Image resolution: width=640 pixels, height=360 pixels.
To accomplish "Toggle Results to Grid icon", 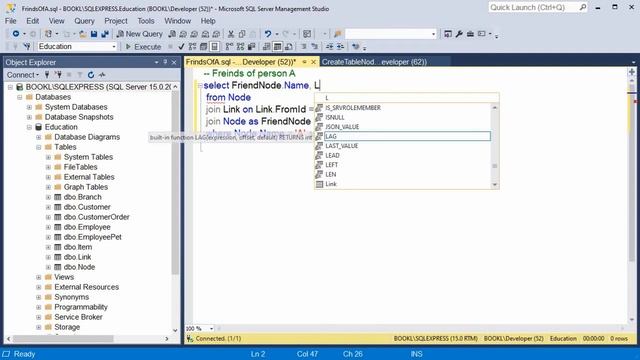I will (x=278, y=47).
